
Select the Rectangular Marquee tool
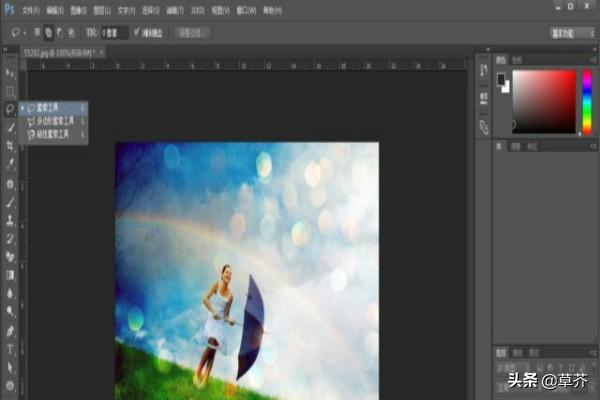[x=10, y=91]
